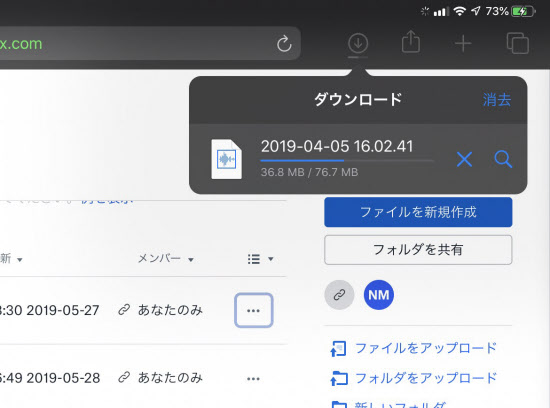
Task: Click the download progress bar
Action: click(347, 160)
